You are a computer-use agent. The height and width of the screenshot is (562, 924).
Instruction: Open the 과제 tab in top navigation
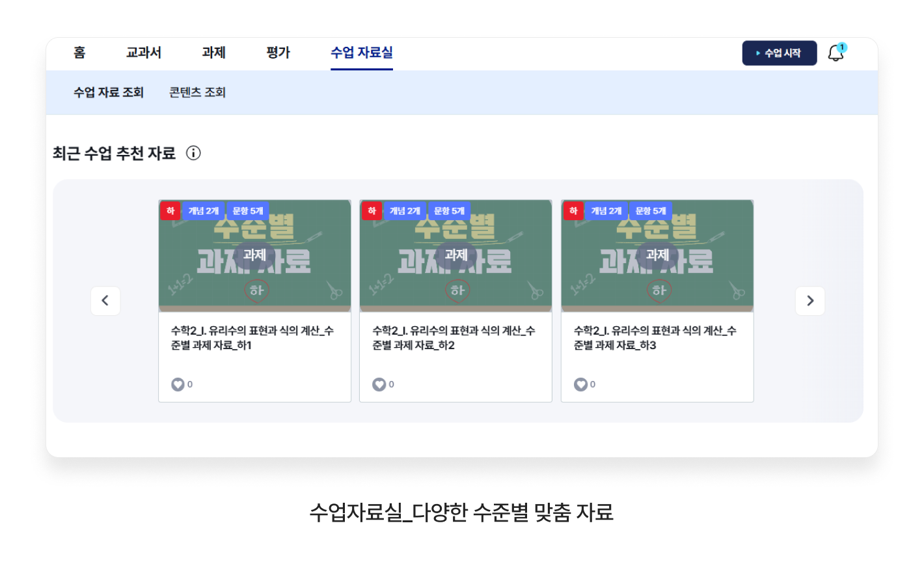213,53
